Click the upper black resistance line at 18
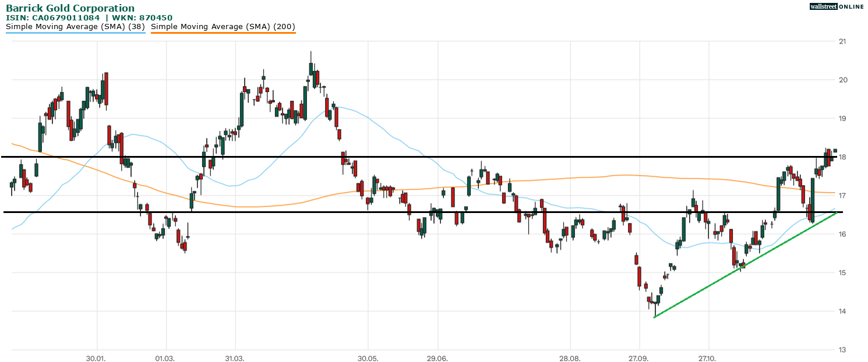Image resolution: width=868 pixels, height=362 pixels. pos(419,157)
